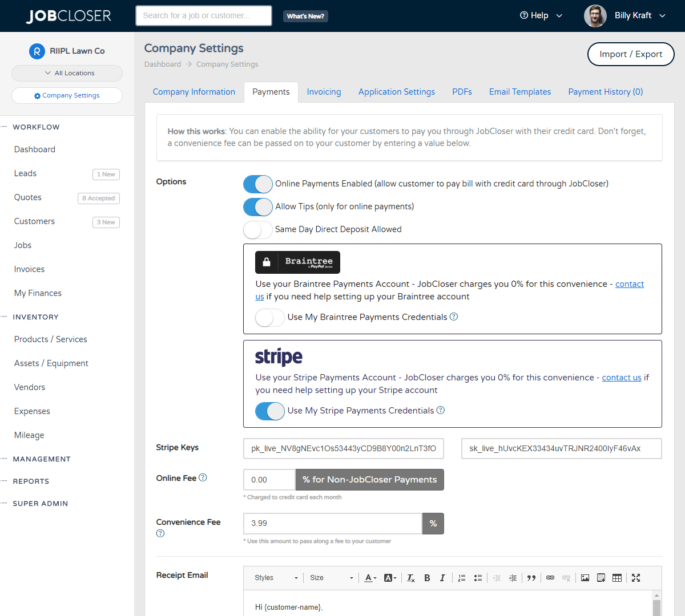Open the Stripe contact us link
The image size is (685, 616).
click(x=621, y=377)
